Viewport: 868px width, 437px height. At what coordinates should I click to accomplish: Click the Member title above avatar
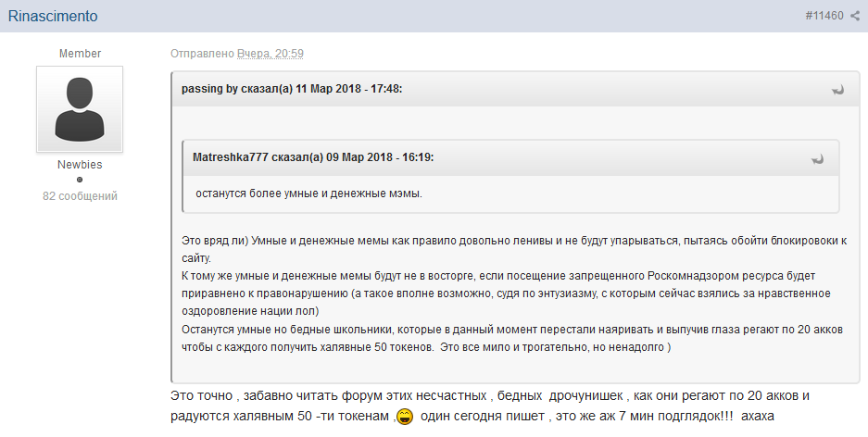[x=80, y=54]
